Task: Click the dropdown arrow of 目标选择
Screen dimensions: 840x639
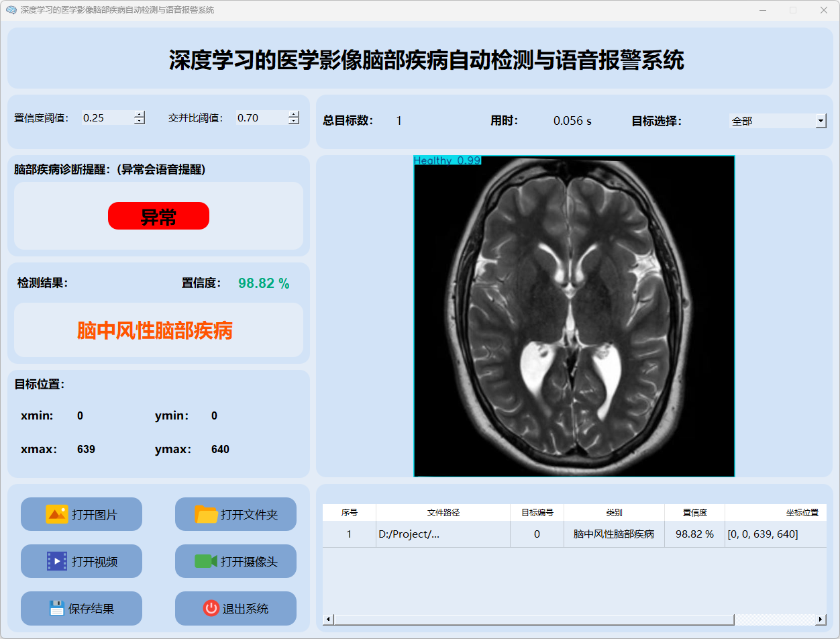Action: (x=821, y=121)
